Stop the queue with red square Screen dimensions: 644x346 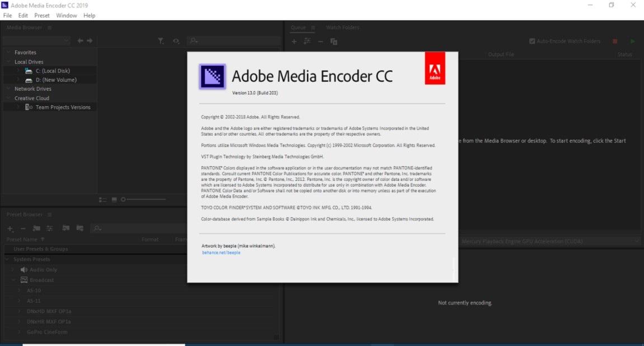click(x=615, y=41)
